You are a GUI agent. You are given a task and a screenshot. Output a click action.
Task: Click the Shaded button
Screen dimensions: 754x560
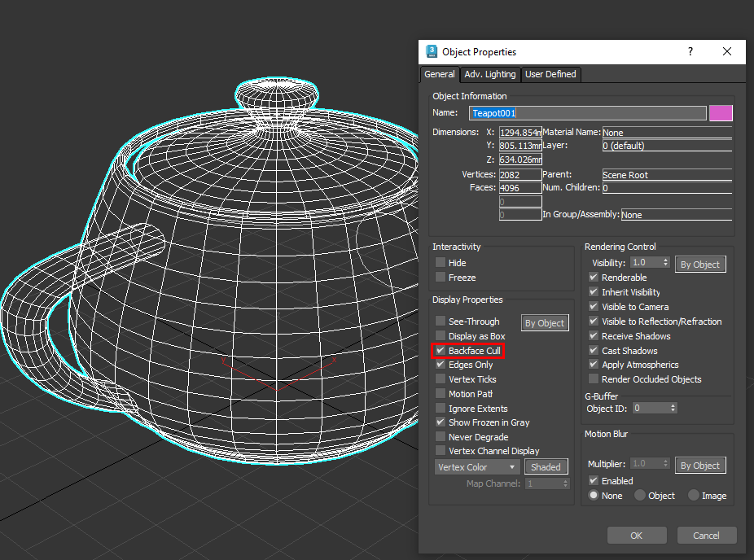pyautogui.click(x=546, y=466)
